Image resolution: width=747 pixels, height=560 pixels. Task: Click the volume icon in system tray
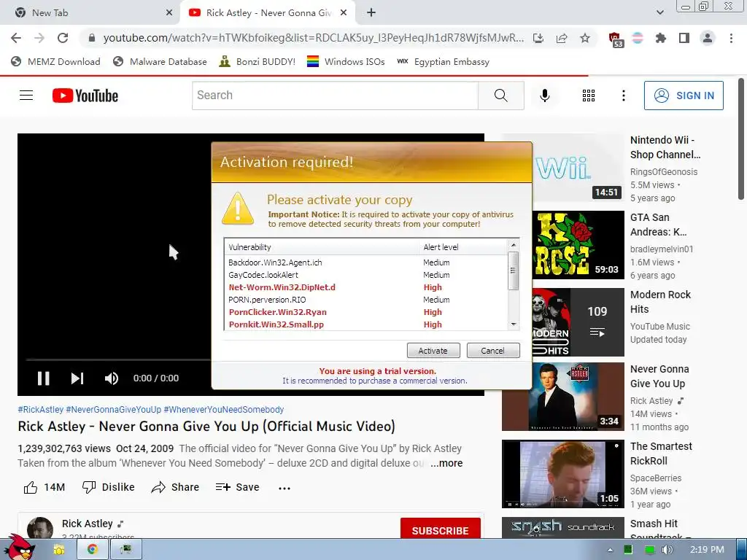pos(667,550)
